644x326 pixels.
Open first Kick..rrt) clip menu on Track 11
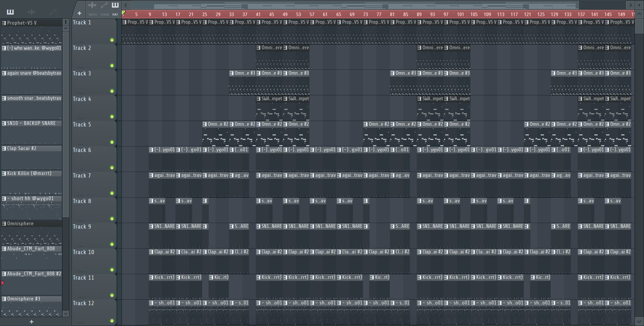151,277
